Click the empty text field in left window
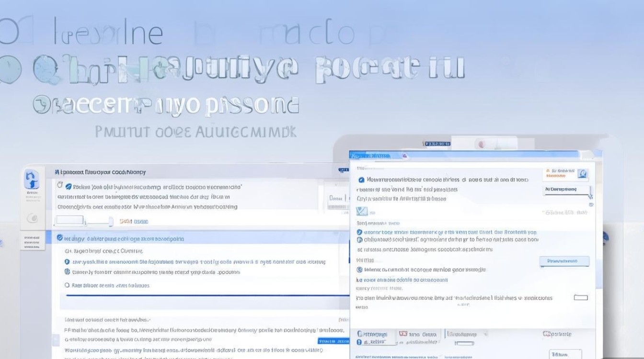This screenshot has height=359, width=644. [70, 221]
